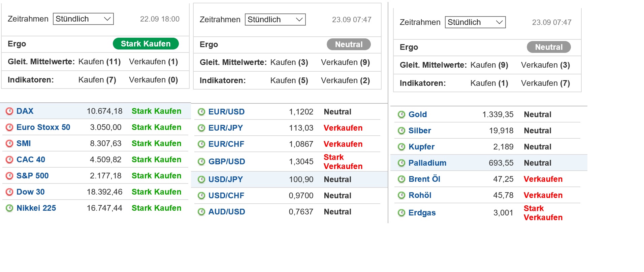Click the clock icon next to Brent Öl
Viewport: 644px width, 272px height.
point(401,179)
